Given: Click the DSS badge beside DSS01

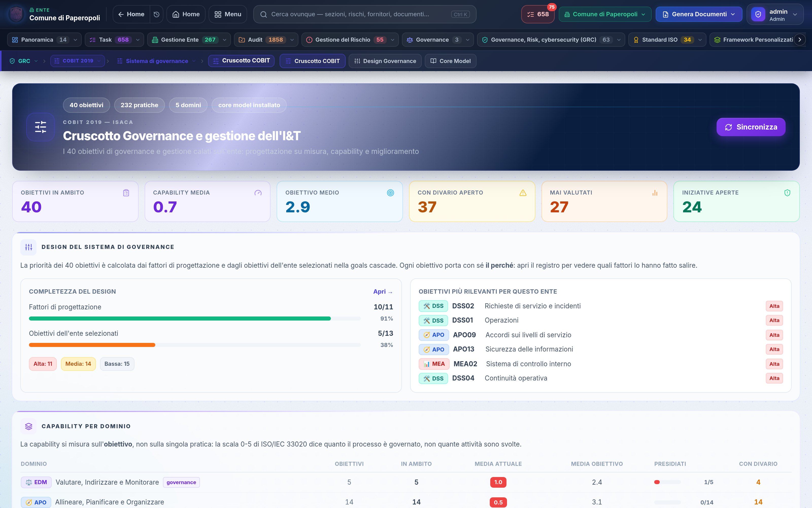Looking at the screenshot, I should (433, 321).
